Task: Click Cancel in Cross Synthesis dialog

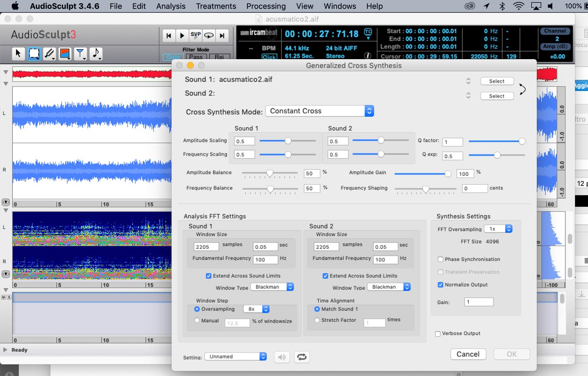Action: point(468,354)
